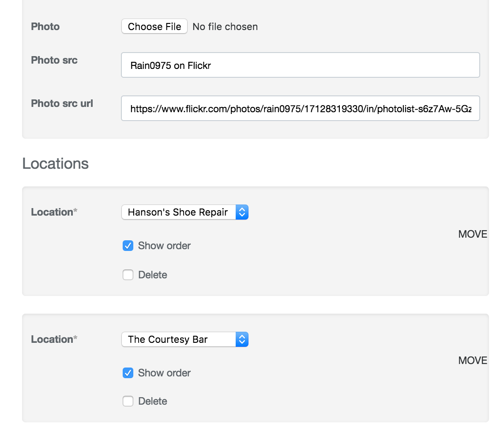Tick Delete checkbox under Hanson's Shoe Repair
The image size is (504, 440).
pos(128,275)
